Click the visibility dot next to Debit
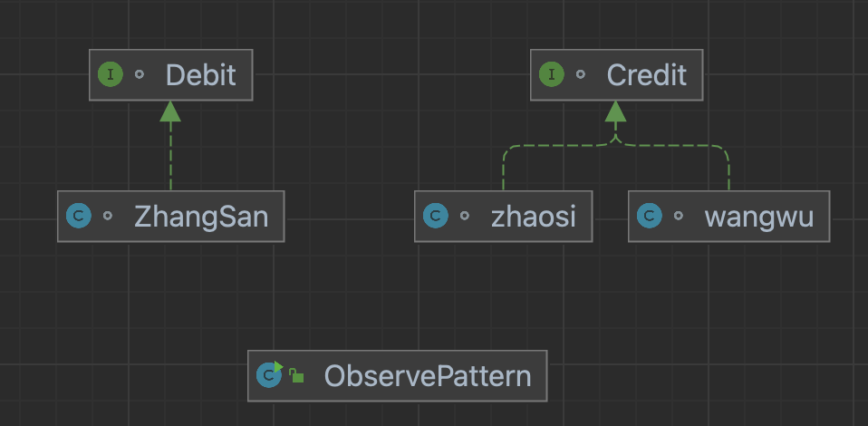The width and height of the screenshot is (868, 426). coord(139,74)
